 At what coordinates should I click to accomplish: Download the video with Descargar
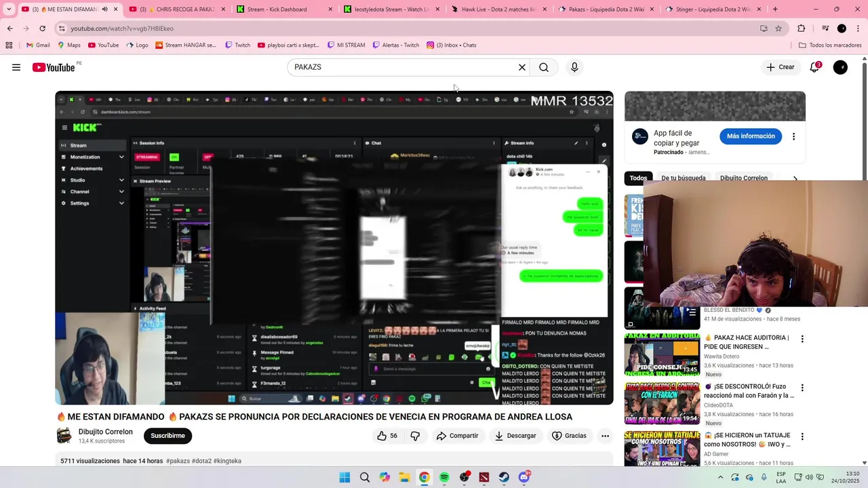point(515,436)
